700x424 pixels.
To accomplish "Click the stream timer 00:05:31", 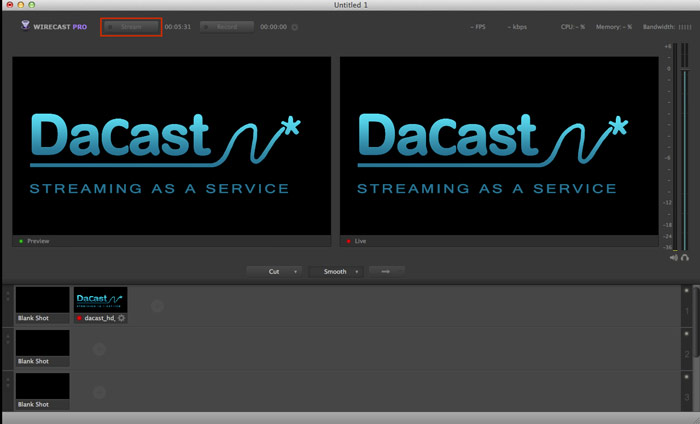I will pyautogui.click(x=178, y=27).
